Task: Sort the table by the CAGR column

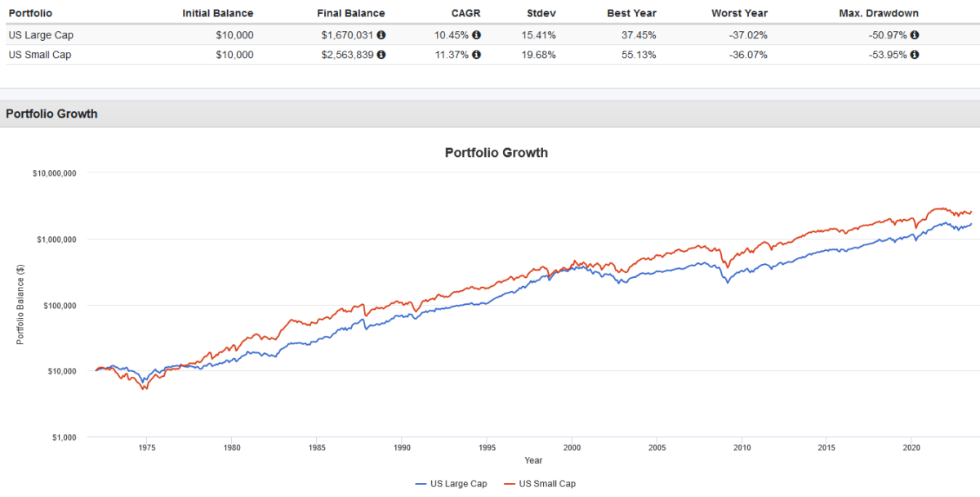Action: tap(466, 13)
